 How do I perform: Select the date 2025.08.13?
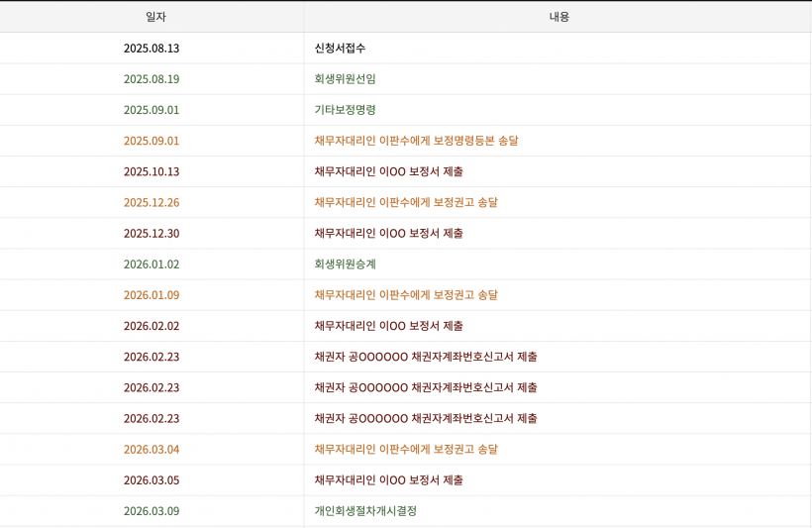152,49
